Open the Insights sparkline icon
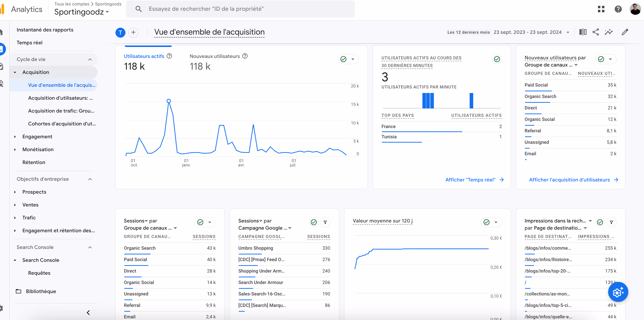The image size is (644, 320). [609, 32]
